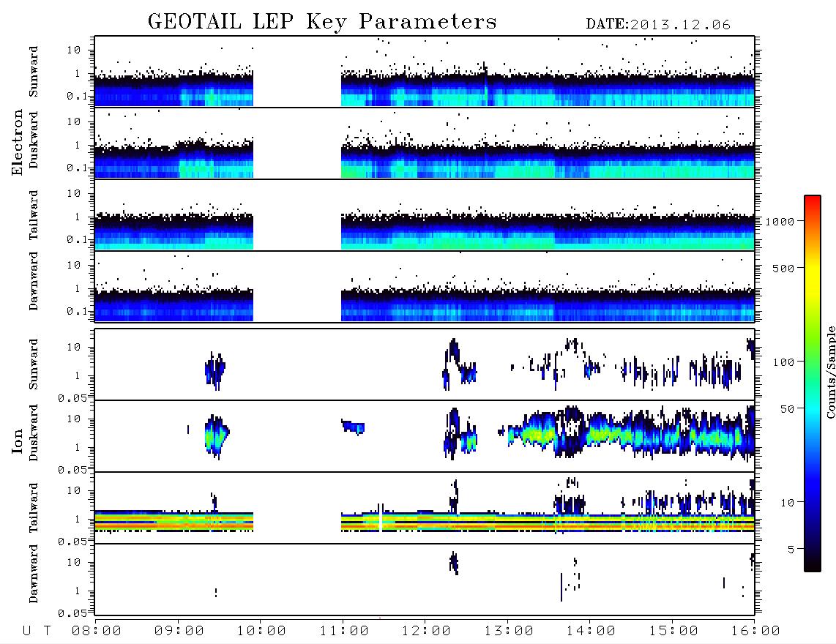The height and width of the screenshot is (644, 836).
Task: Click the 0.05 tick of Ion Sunward panel
Action: 72,397
